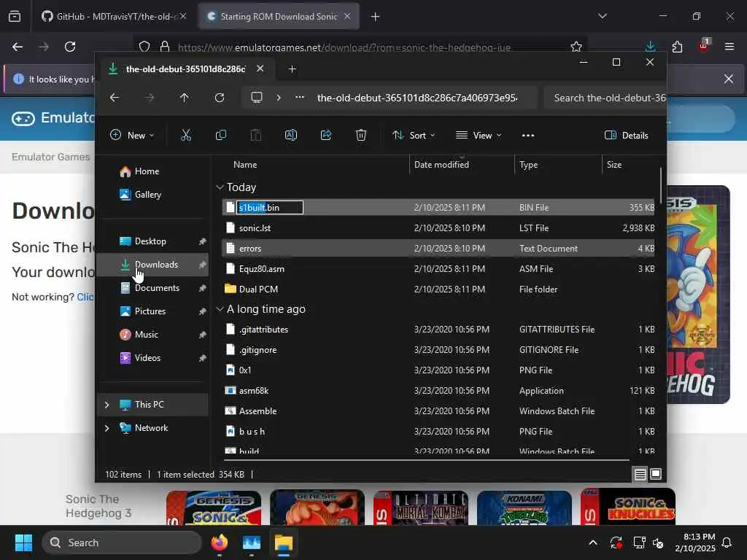747x560 pixels.
Task: Expand This PC in navigation pane
Action: click(107, 405)
